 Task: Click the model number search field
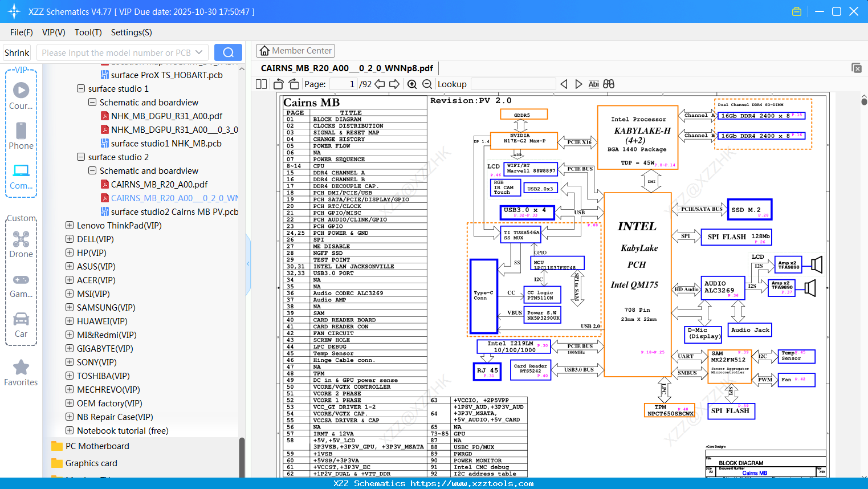tap(116, 52)
